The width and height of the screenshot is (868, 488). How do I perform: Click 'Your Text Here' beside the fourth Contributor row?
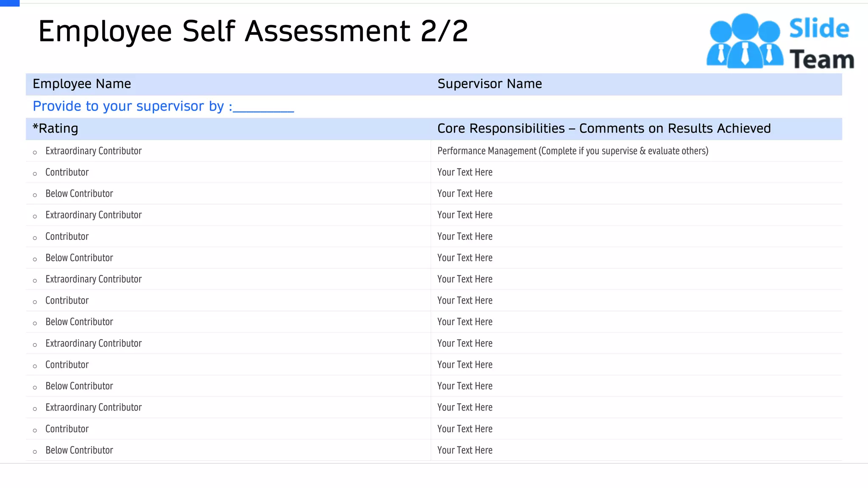pos(465,365)
